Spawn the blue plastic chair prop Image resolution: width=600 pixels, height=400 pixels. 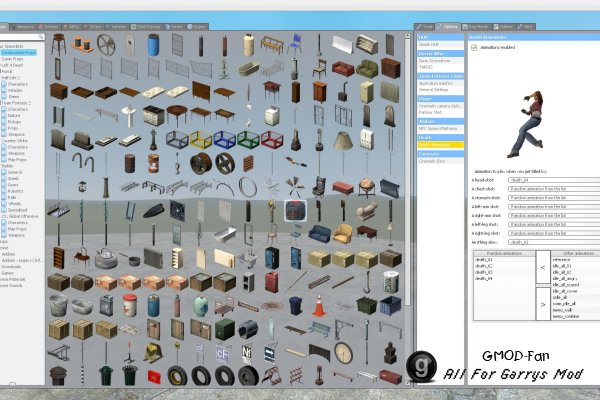pos(294,44)
